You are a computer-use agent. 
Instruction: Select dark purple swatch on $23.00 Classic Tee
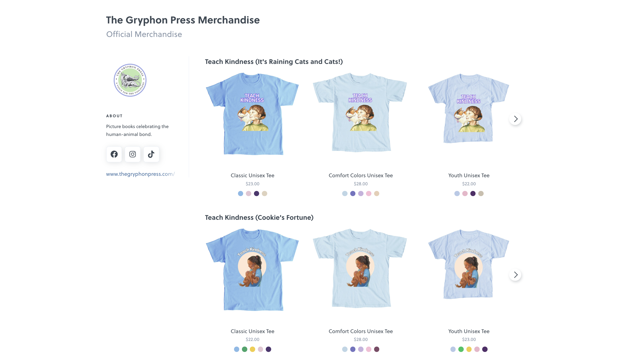pos(256,194)
